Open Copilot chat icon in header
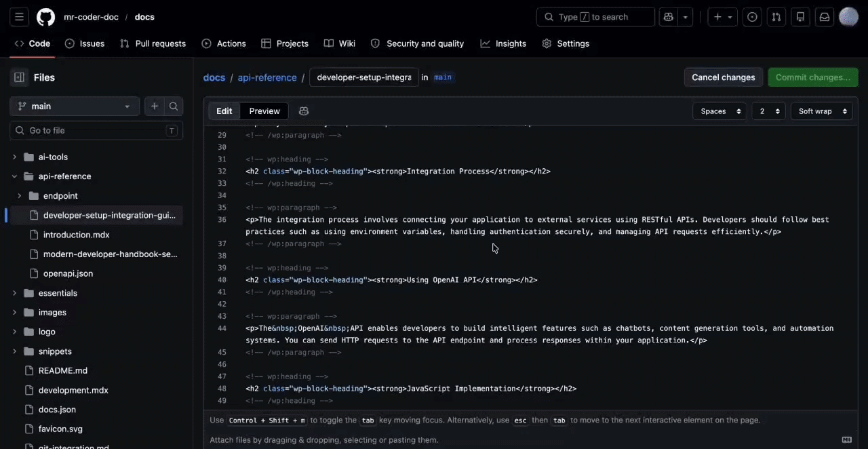Screen dimensions: 868x449 tap(669, 17)
